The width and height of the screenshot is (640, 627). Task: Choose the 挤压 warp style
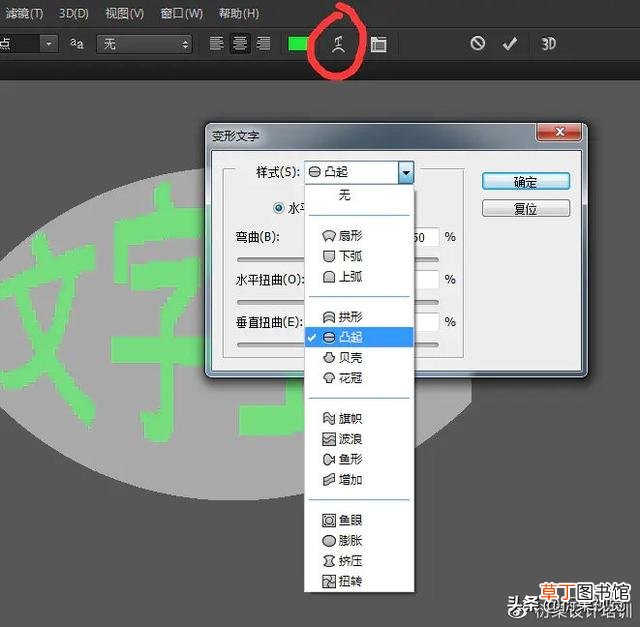359,561
